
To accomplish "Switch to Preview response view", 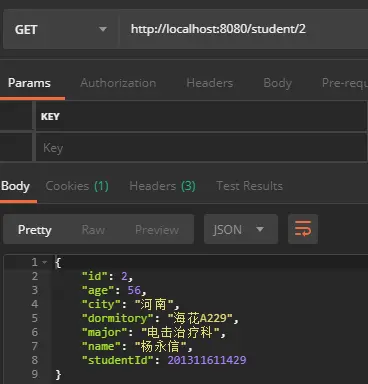I will pyautogui.click(x=157, y=230).
